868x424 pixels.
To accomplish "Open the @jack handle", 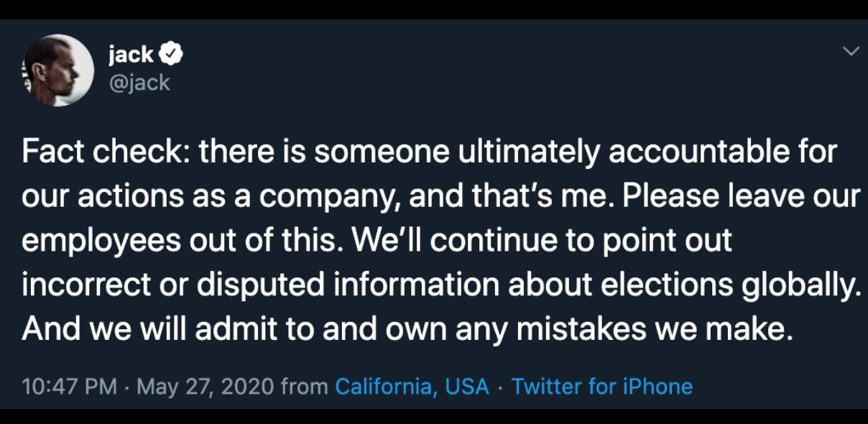I will [139, 82].
